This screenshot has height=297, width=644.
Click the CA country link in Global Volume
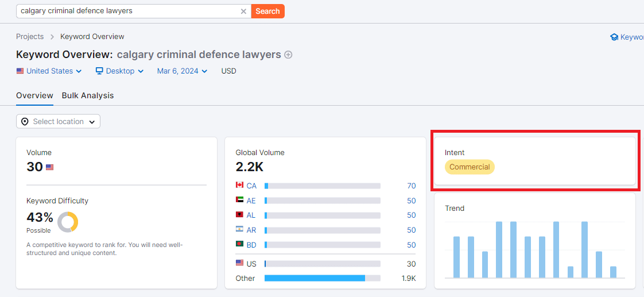tap(251, 186)
